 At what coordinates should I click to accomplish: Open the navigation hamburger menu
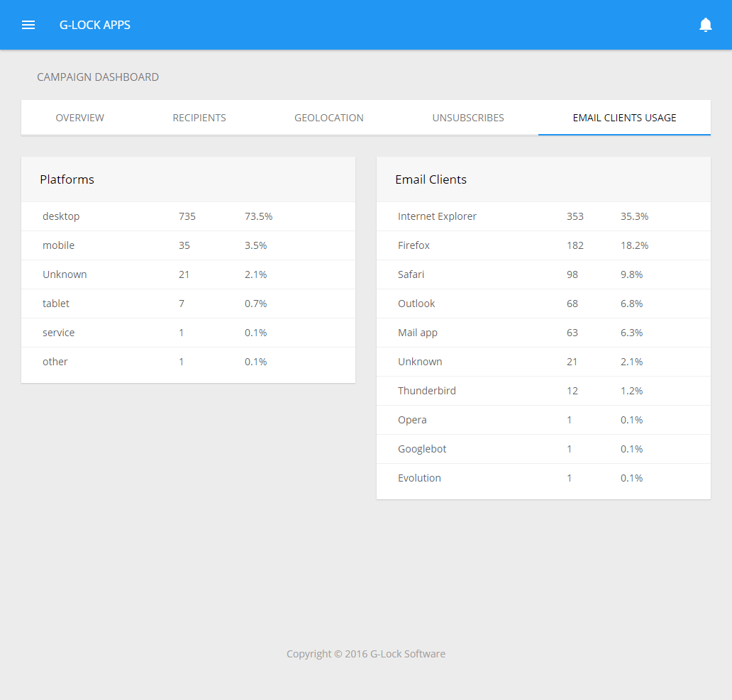pyautogui.click(x=28, y=25)
